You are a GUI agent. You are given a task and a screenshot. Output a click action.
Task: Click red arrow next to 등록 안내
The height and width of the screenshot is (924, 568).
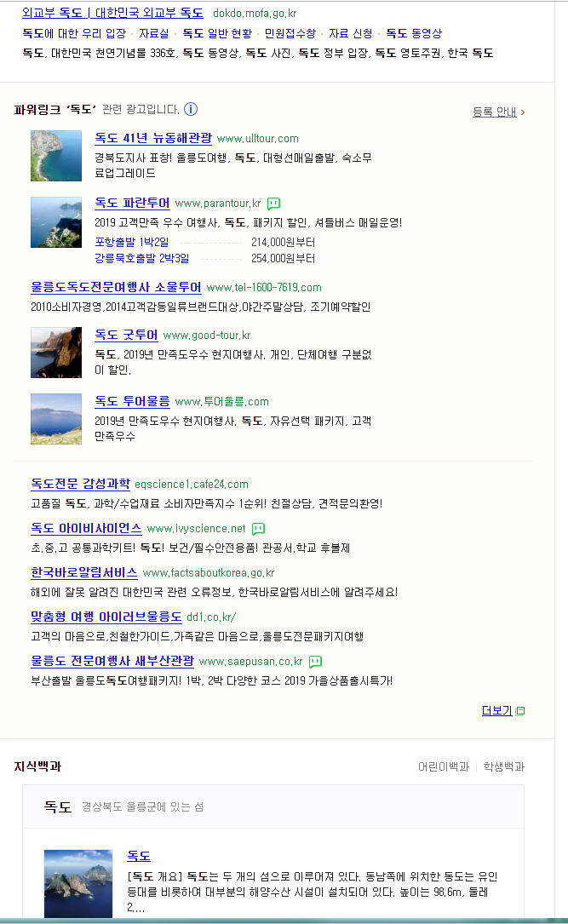click(523, 112)
